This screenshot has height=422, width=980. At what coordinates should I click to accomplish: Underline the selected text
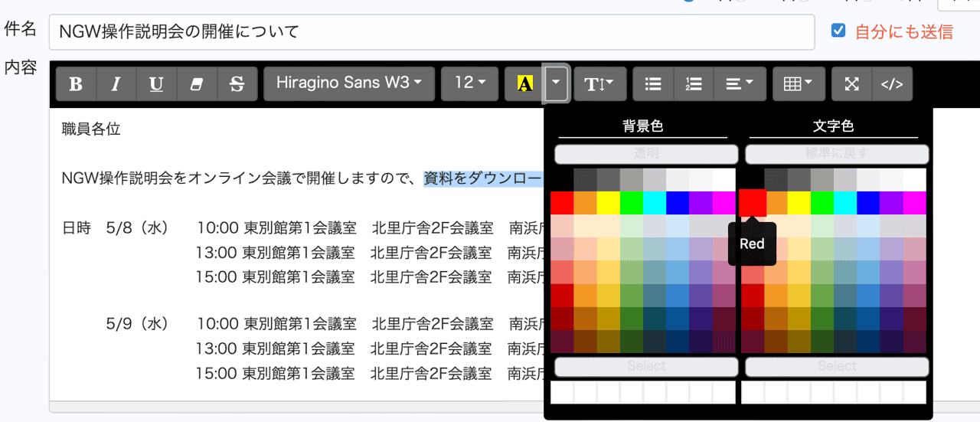156,84
